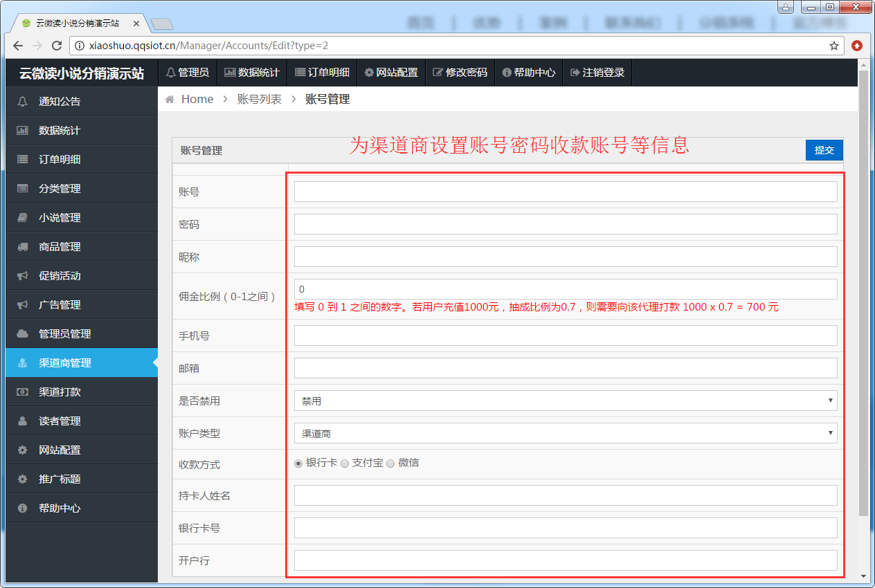Screen dimensions: 875x588
Task: Click the person icon beside 读者管理
Action: 23,421
